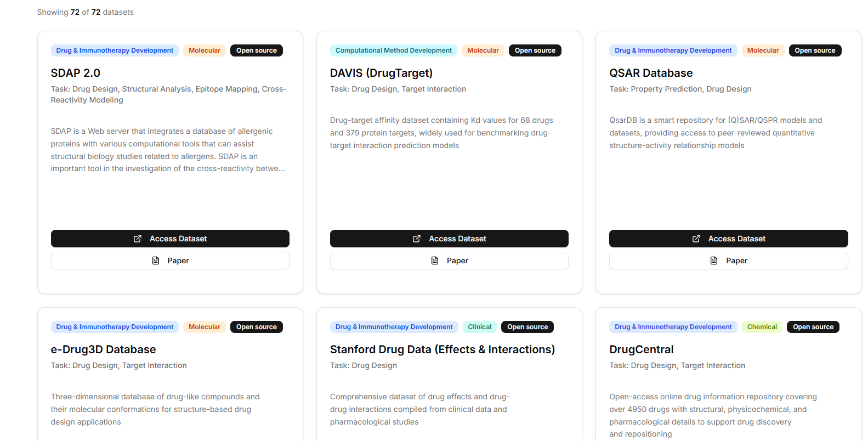The width and height of the screenshot is (868, 441).
Task: Click Open source badge on DAVIS card
Action: point(535,50)
